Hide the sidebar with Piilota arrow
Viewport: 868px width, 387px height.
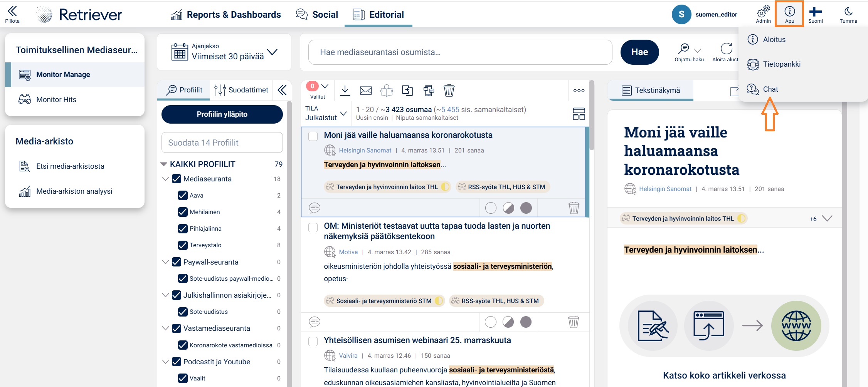12,14
